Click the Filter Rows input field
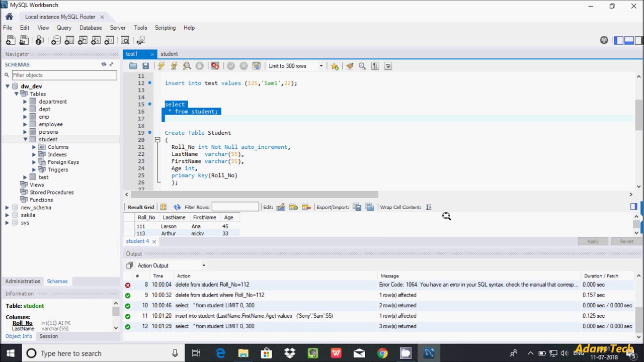Screen dimensions: 644x362 (x=235, y=207)
